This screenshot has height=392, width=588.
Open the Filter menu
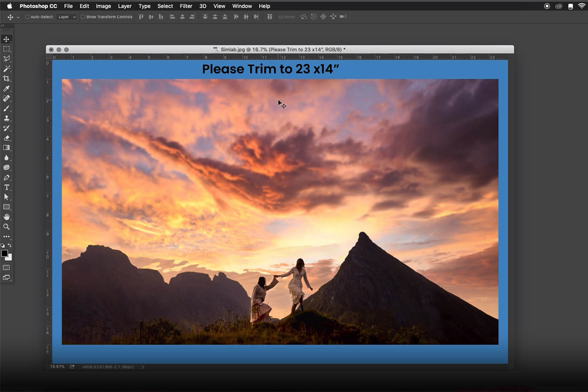186,6
